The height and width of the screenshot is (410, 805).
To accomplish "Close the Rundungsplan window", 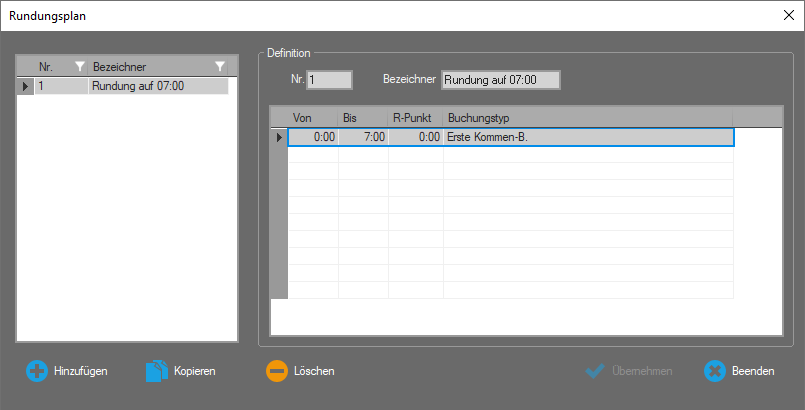I will tap(787, 15).
